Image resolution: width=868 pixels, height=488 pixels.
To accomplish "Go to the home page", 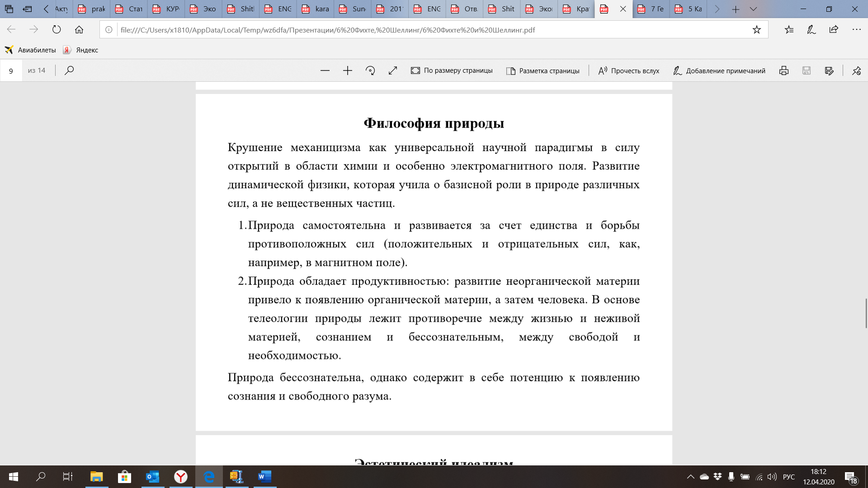I will [79, 30].
